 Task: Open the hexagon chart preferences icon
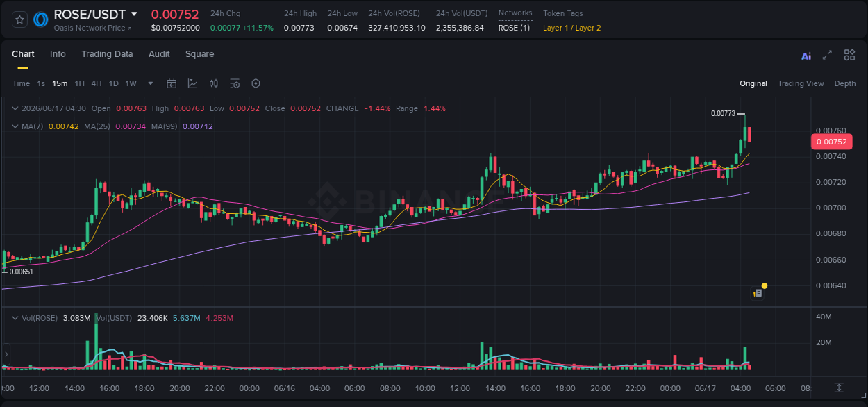256,83
